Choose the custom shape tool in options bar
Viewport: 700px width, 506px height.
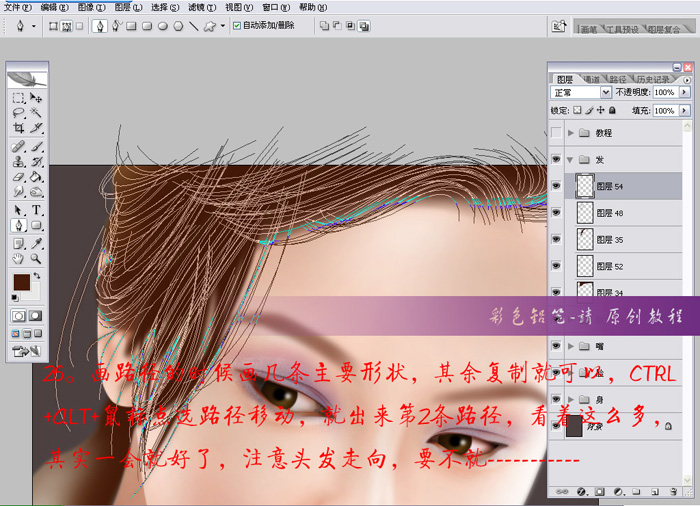210,26
